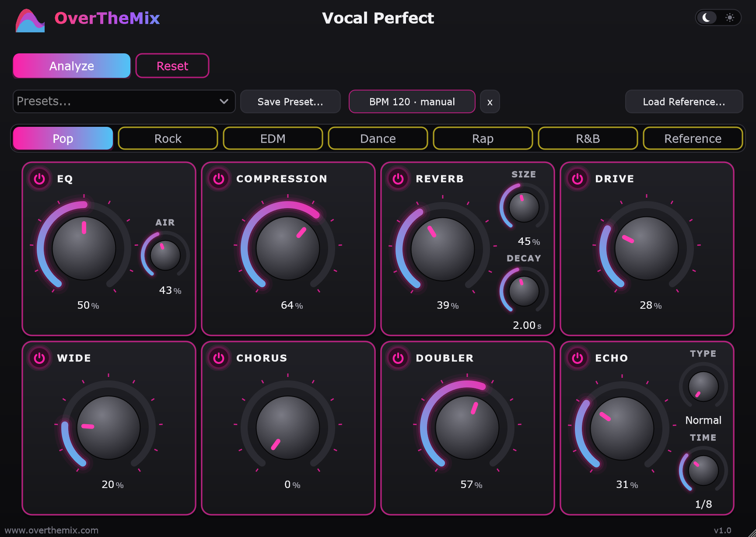Select the Rap genre tab
The height and width of the screenshot is (537, 756).
click(483, 139)
